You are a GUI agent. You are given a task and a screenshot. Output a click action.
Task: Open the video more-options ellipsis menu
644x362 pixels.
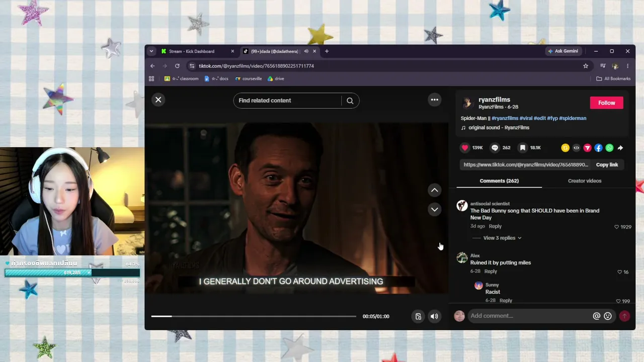[x=435, y=100]
